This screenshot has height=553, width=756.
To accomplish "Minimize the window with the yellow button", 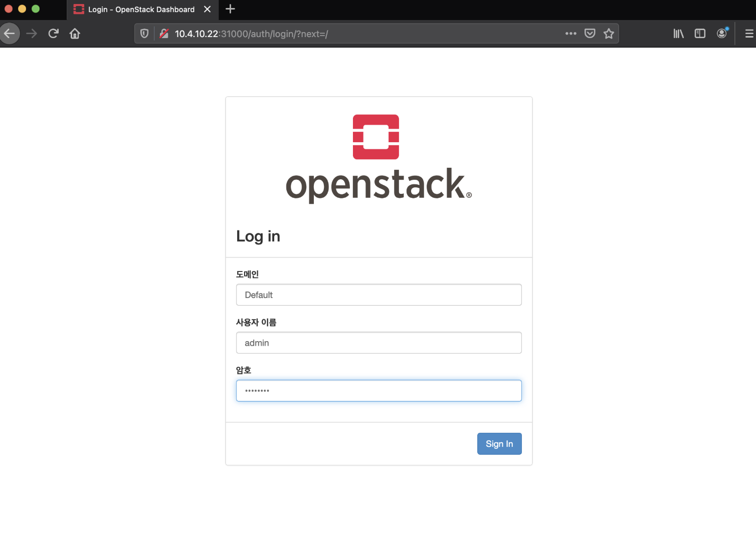I will [x=22, y=9].
